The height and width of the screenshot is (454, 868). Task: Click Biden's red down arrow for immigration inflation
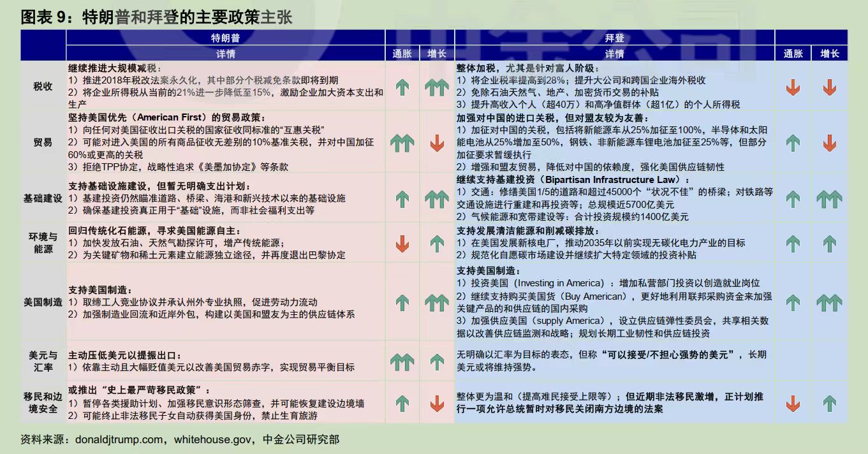[x=793, y=403]
